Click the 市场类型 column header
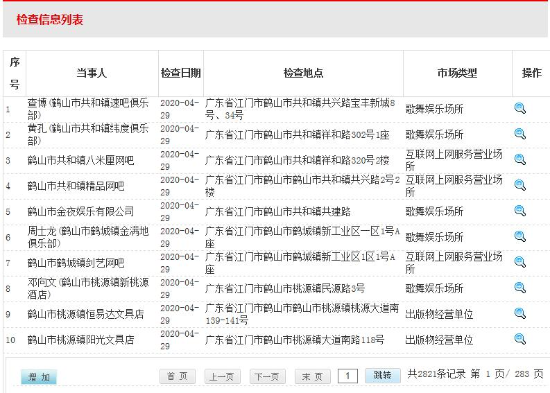 457,73
